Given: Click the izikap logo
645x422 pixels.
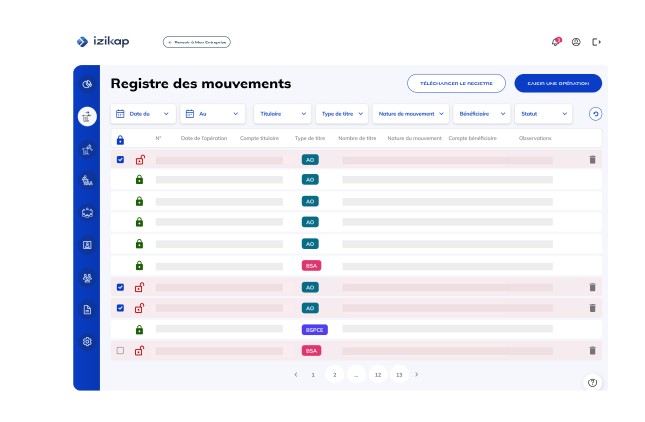Looking at the screenshot, I should (x=103, y=42).
